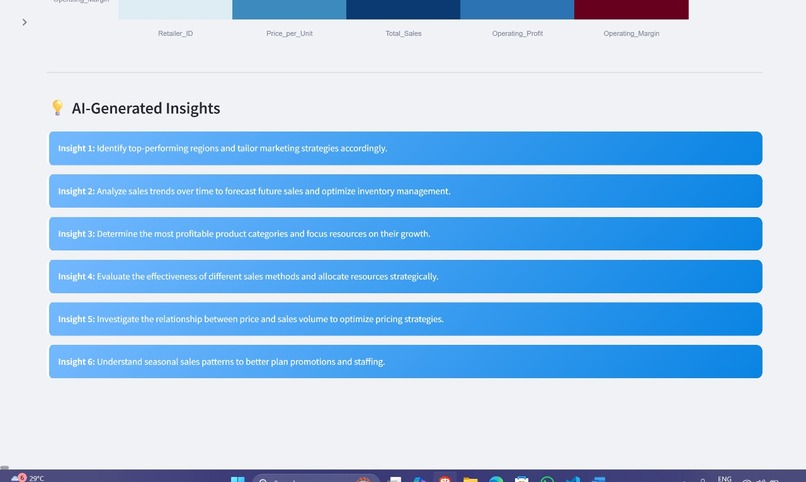806x482 pixels.
Task: Open the Windows Start menu
Action: click(x=237, y=479)
